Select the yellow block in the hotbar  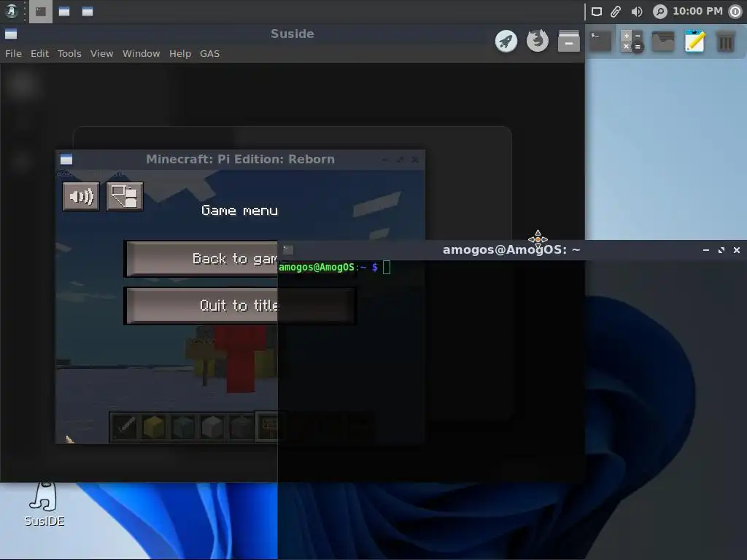(154, 426)
